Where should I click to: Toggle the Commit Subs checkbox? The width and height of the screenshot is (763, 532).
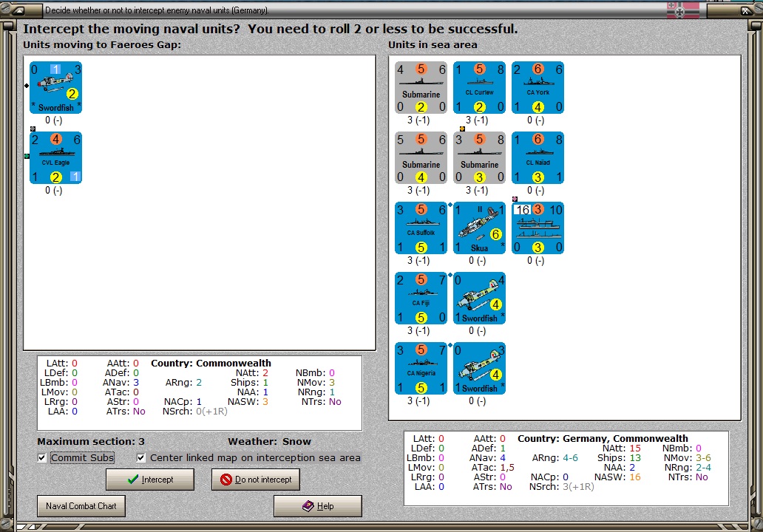point(42,457)
